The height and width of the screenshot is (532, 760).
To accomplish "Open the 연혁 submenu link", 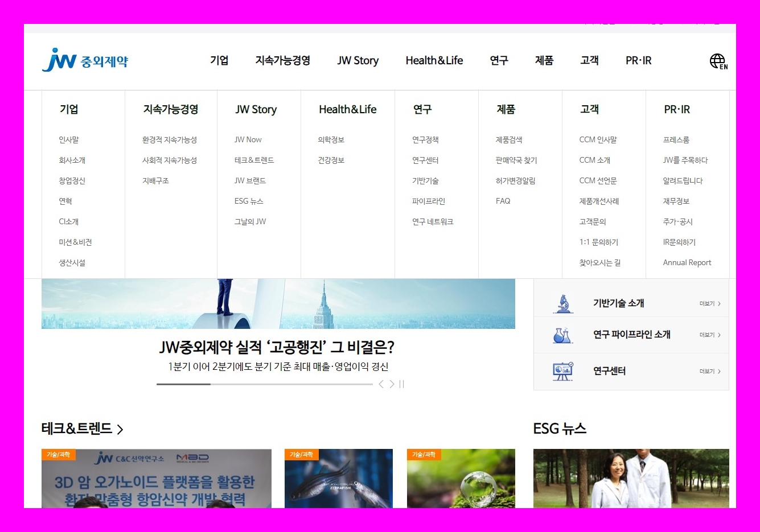I will [65, 201].
